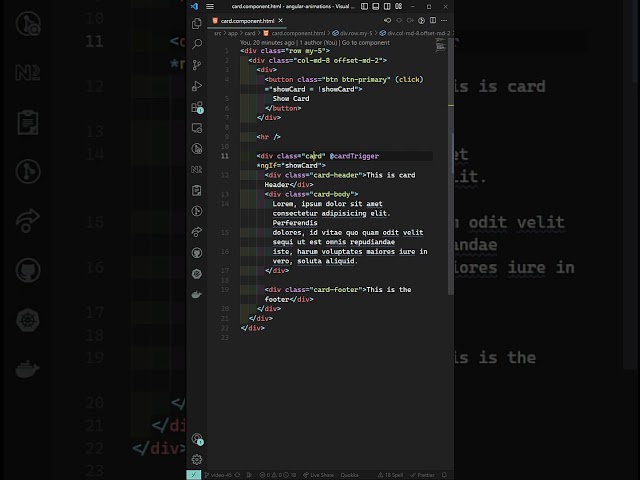Click line number 11 in the gutter
The image size is (640, 480).
pyautogui.click(x=224, y=156)
